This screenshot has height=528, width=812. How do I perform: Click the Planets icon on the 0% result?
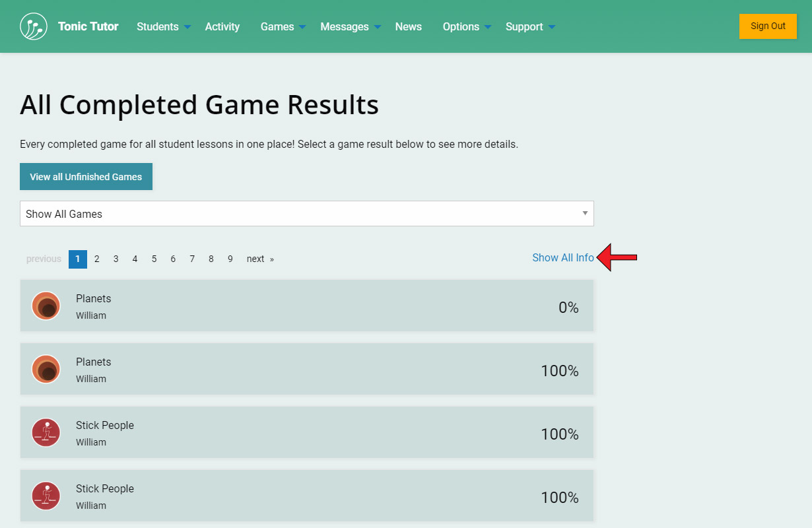pyautogui.click(x=46, y=306)
